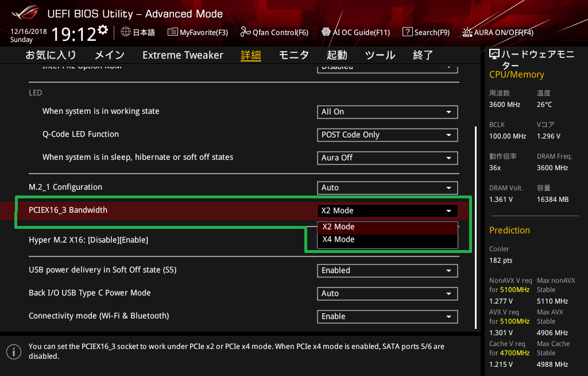
Task: Open MyFavorite(F3) list icon
Action: (172, 32)
